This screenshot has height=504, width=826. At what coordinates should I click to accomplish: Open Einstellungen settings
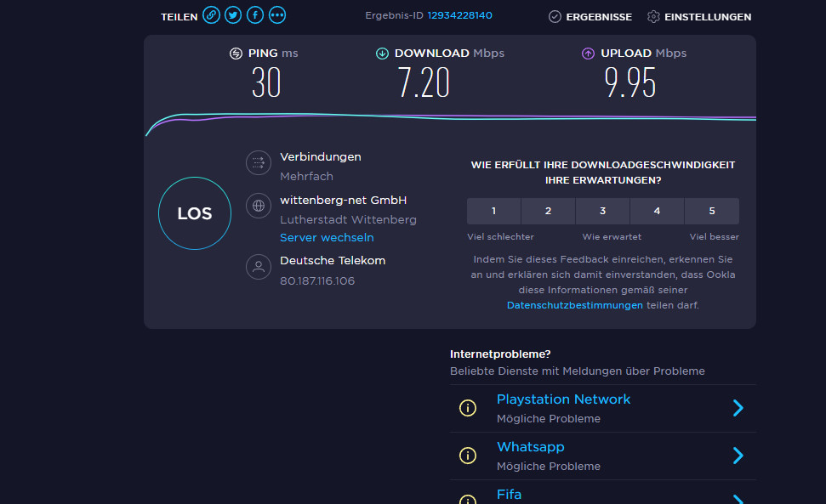pyautogui.click(x=698, y=17)
